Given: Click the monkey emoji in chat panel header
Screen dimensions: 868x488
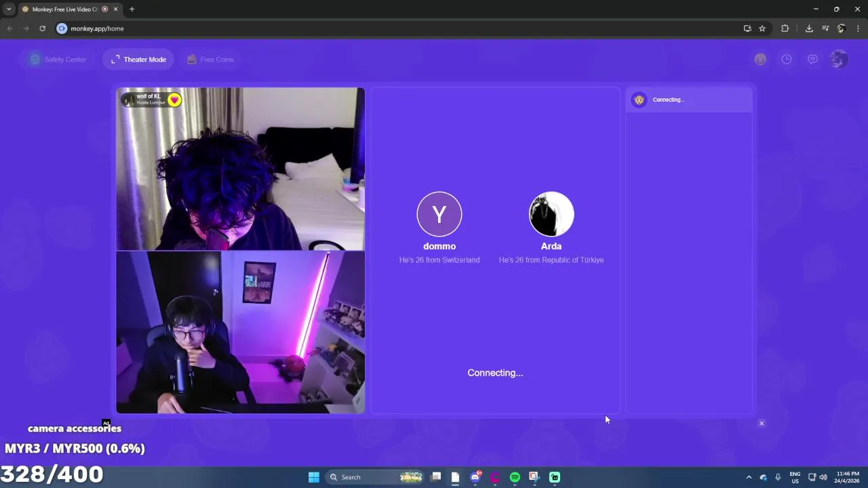Looking at the screenshot, I should 639,100.
